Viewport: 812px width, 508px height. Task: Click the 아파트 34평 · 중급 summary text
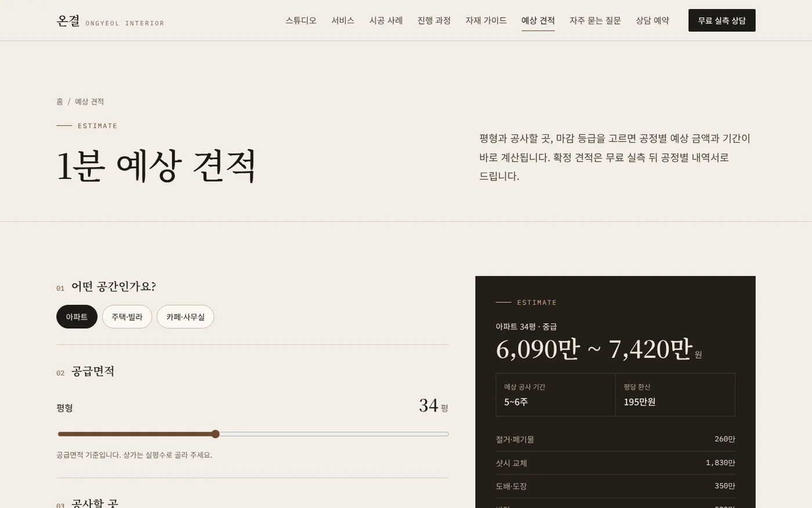[526, 327]
